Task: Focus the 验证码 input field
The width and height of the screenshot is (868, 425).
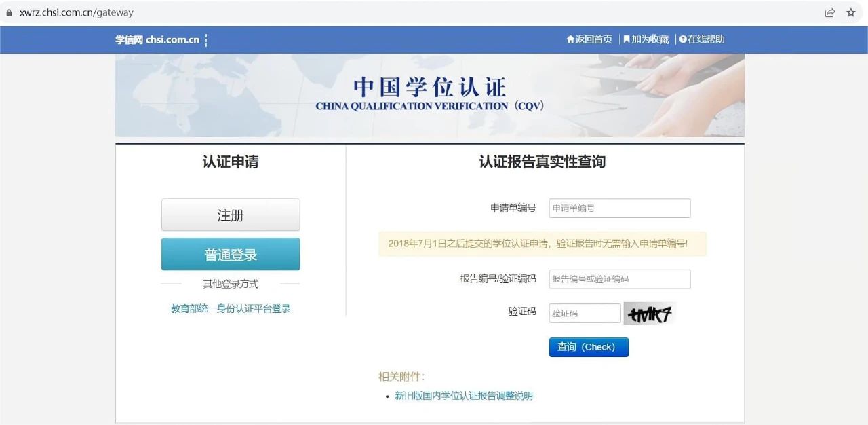Action: (585, 313)
